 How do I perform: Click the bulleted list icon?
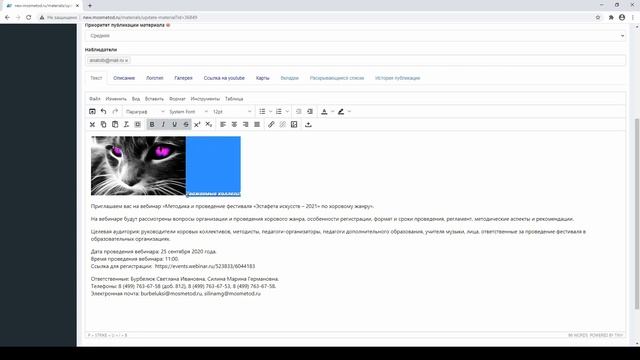click(262, 111)
